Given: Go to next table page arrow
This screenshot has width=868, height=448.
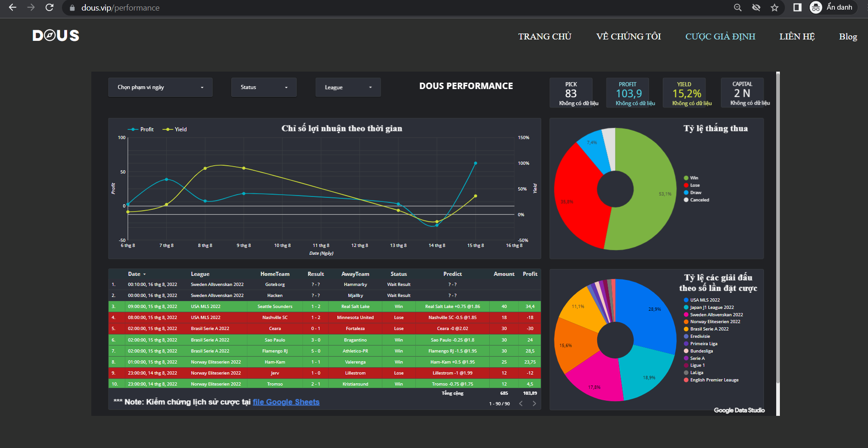Looking at the screenshot, I should [x=534, y=403].
